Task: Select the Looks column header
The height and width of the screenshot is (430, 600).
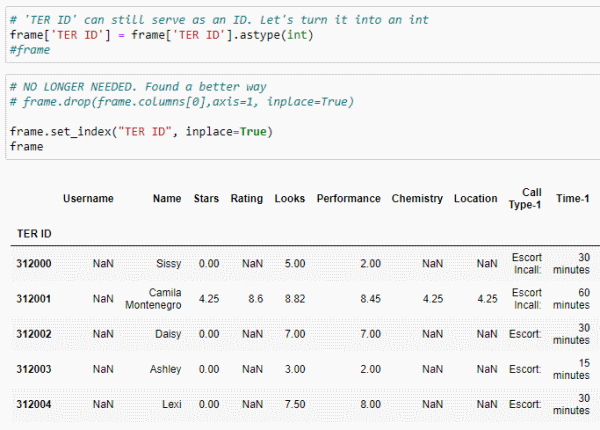Action: pos(290,199)
